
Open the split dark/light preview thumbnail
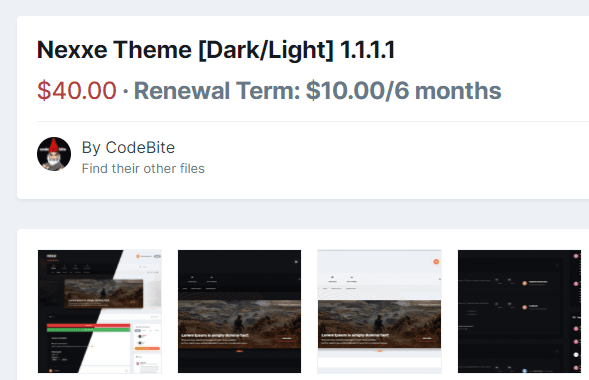tap(100, 311)
